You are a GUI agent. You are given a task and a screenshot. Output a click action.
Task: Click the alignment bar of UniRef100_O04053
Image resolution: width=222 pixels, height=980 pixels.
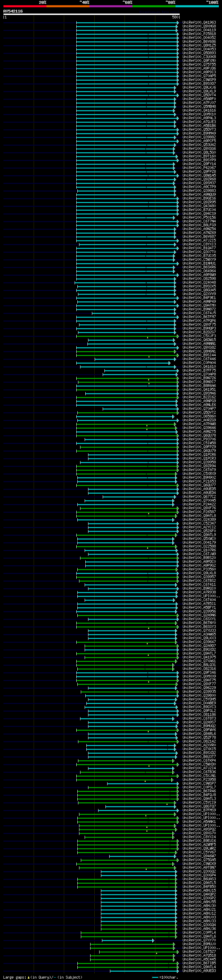[x=128, y=49]
